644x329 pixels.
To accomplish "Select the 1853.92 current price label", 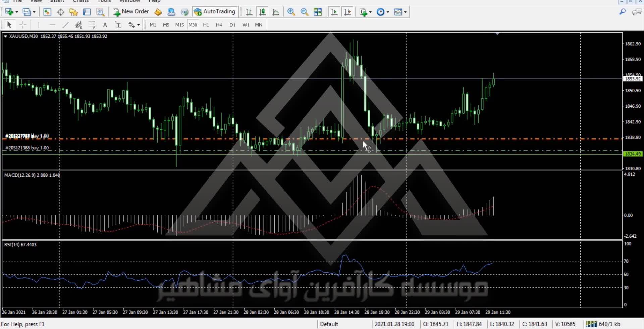I will point(632,79).
